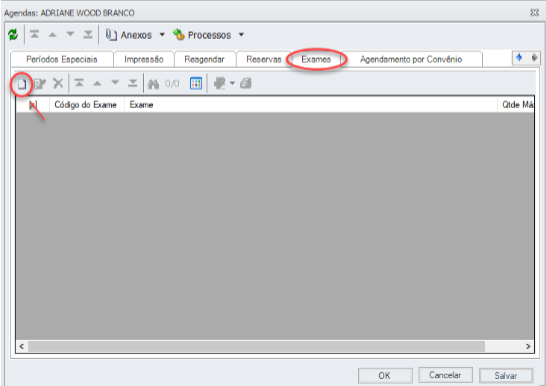Open the Processos menu button
546x386 pixels.
click(x=202, y=35)
